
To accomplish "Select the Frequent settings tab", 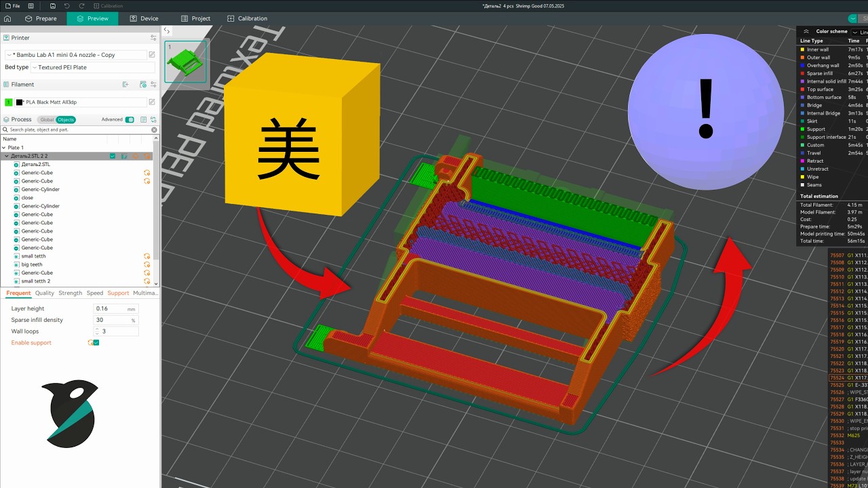I will click(x=18, y=293).
